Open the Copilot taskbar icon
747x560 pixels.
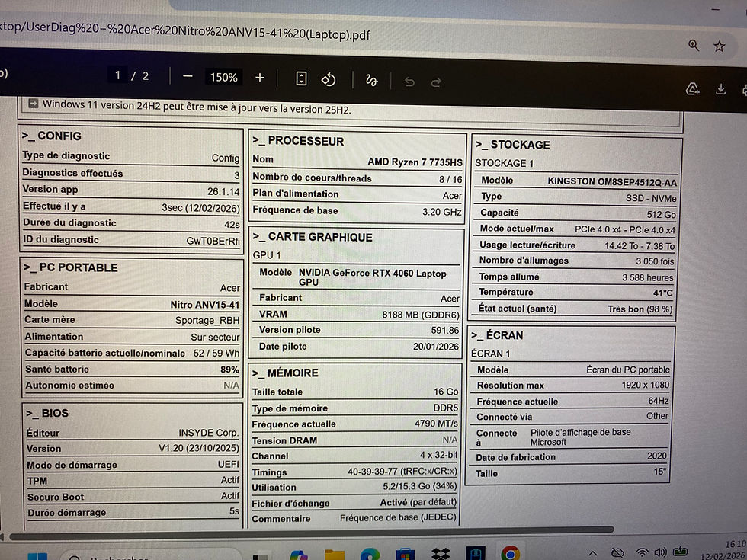(x=299, y=555)
